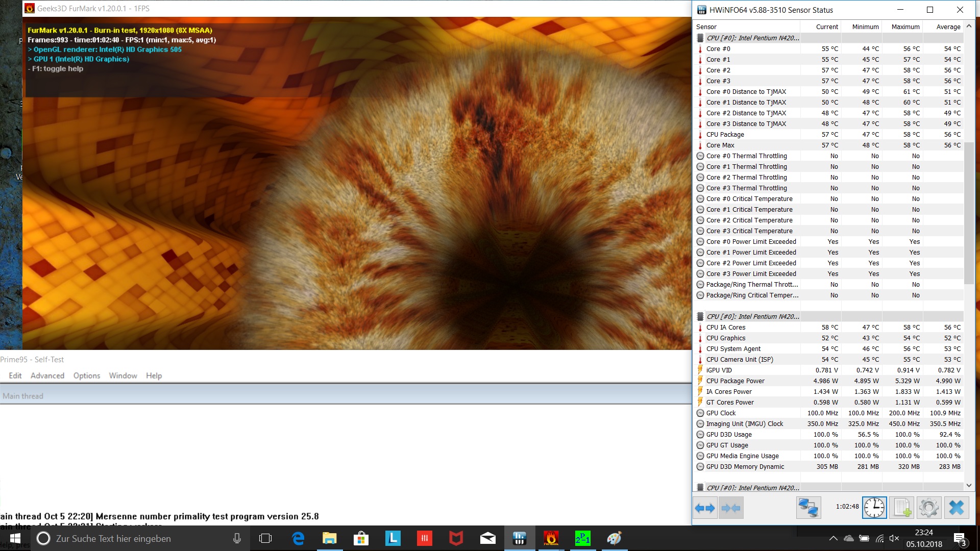Screen dimensions: 980x551
Task: Start sensor logging to a file
Action: pos(901,508)
